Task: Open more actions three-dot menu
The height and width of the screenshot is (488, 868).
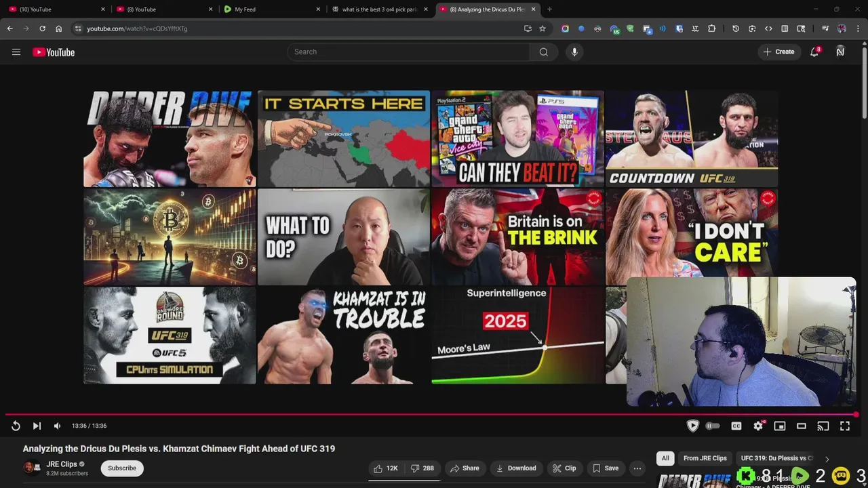Action: pyautogui.click(x=637, y=468)
